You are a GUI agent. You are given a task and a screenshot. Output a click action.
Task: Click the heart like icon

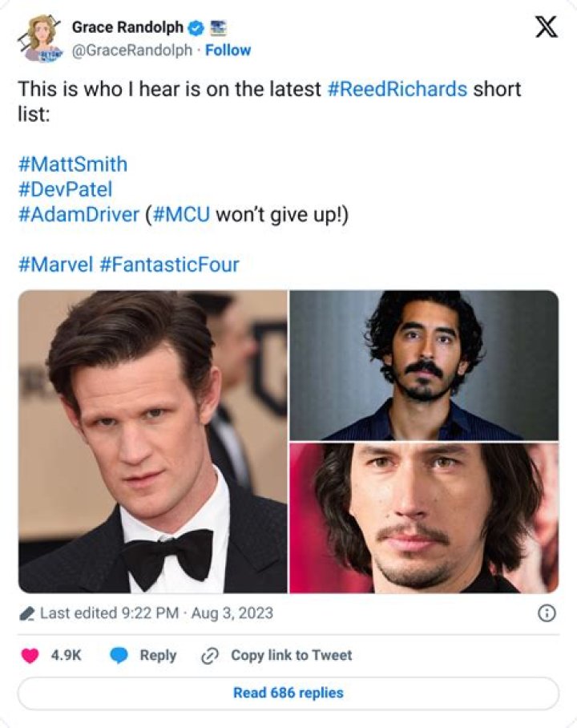click(30, 655)
